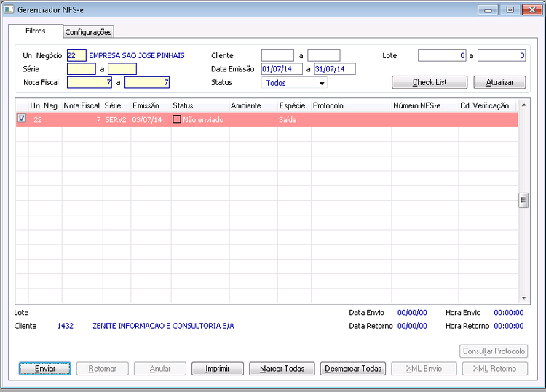Click the Gerenciador NFS-e window icon
The image size is (546, 392).
9,9
